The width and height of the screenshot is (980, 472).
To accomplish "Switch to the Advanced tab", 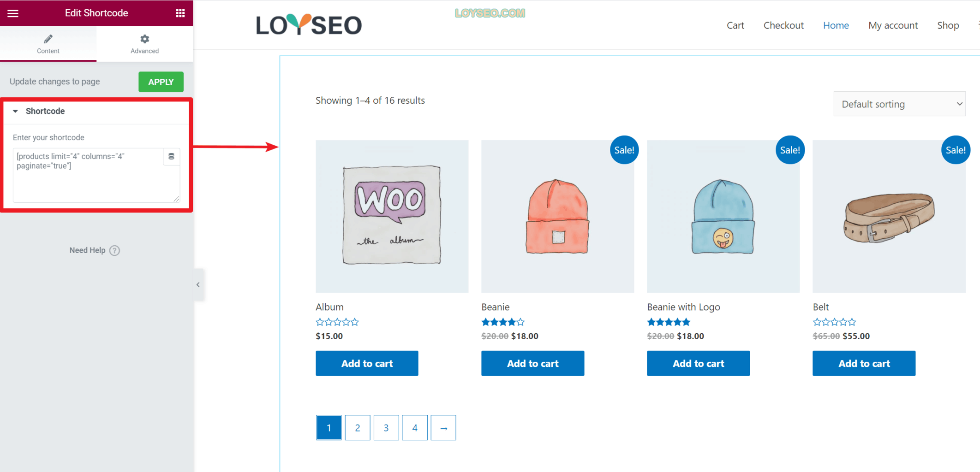I will [144, 44].
